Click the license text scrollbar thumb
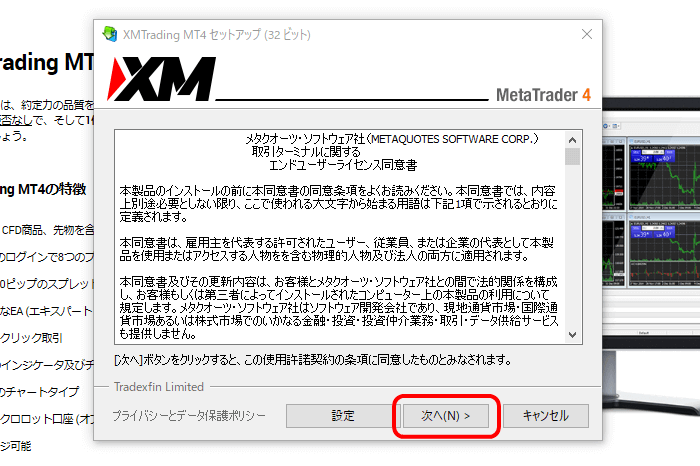The image size is (700, 466). (x=572, y=156)
